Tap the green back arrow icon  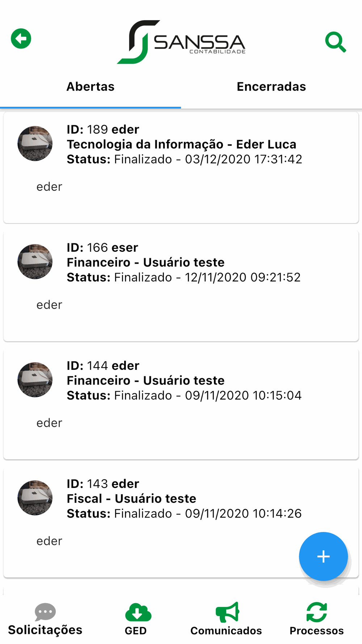pyautogui.click(x=21, y=39)
